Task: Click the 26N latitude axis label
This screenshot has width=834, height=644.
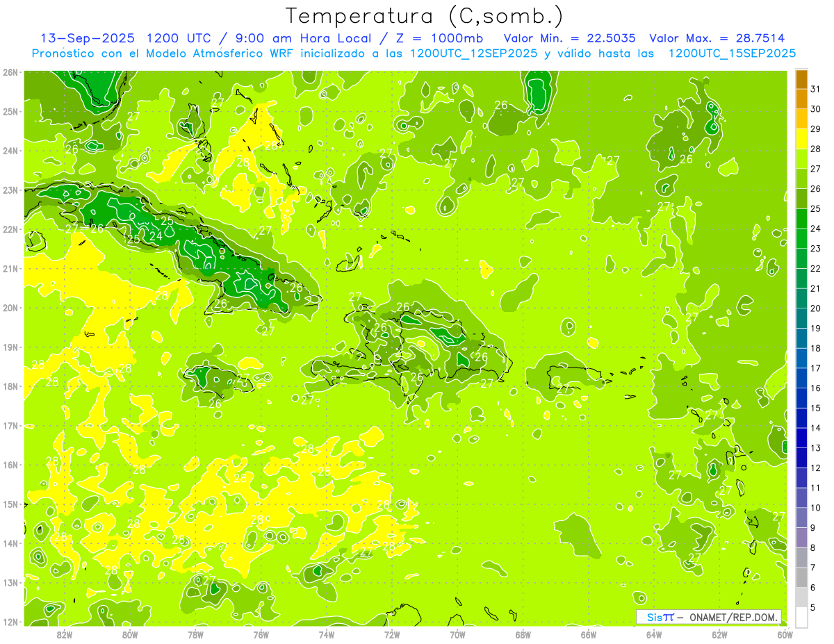Action: point(10,72)
